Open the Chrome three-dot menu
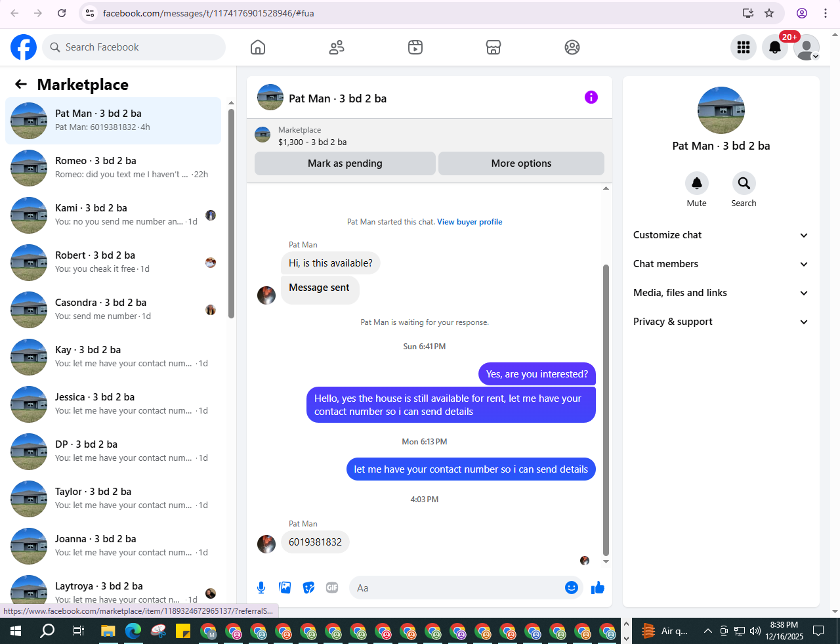Image resolution: width=840 pixels, height=644 pixels. point(826,13)
